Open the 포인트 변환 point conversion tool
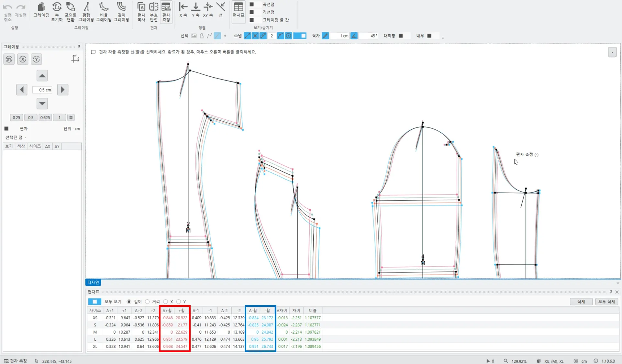The width and height of the screenshot is (622, 364). [71, 10]
